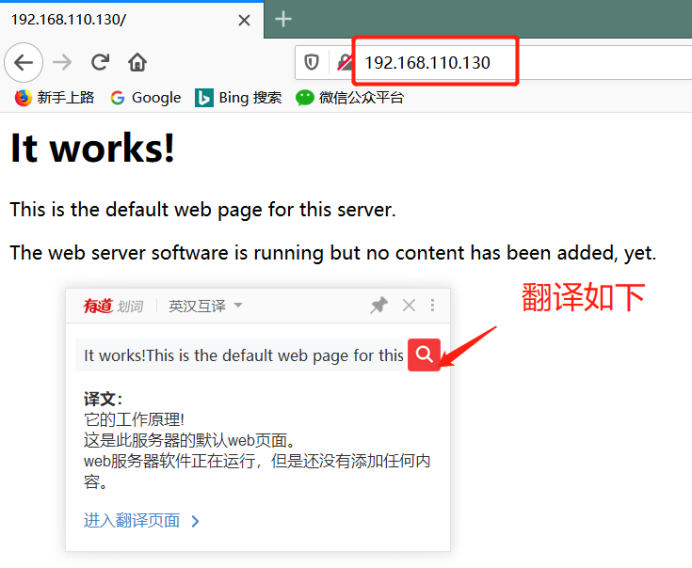Go back to previous page
The image size is (692, 568).
pos(23,63)
